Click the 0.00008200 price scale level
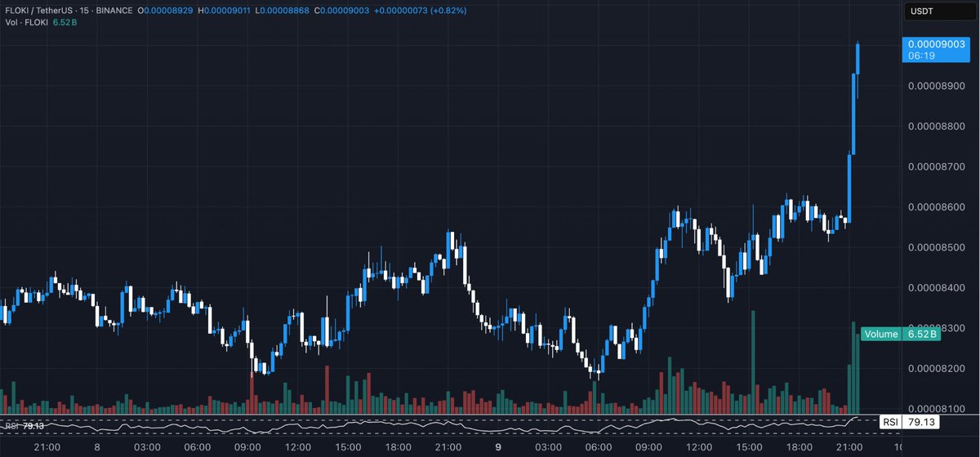980x457 pixels. tap(938, 368)
